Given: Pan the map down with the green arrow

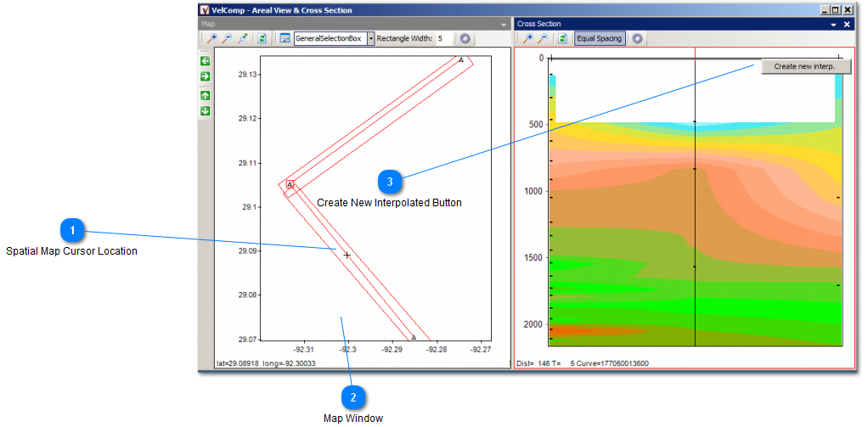Looking at the screenshot, I should coord(205,110).
